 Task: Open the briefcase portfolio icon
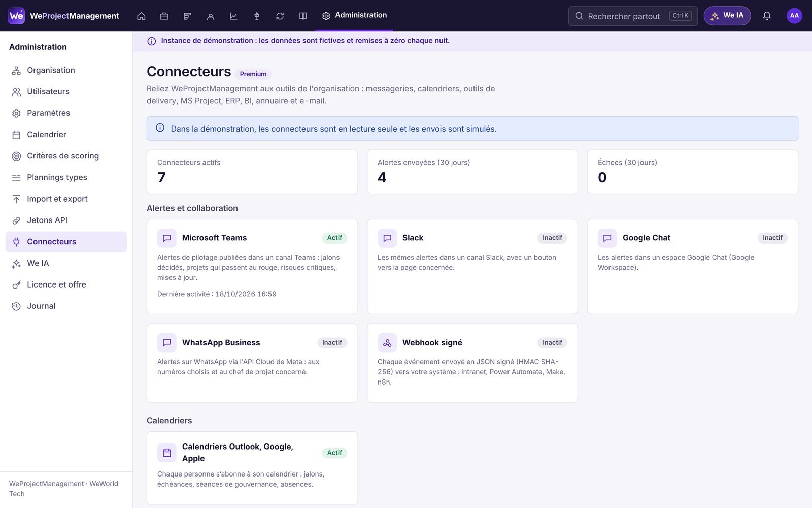(164, 16)
